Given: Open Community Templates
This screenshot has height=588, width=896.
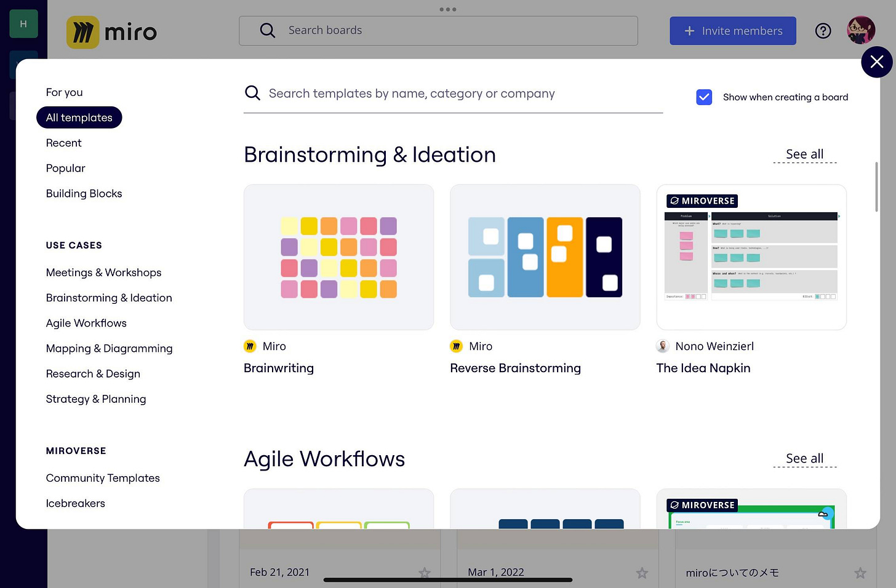Looking at the screenshot, I should point(103,478).
